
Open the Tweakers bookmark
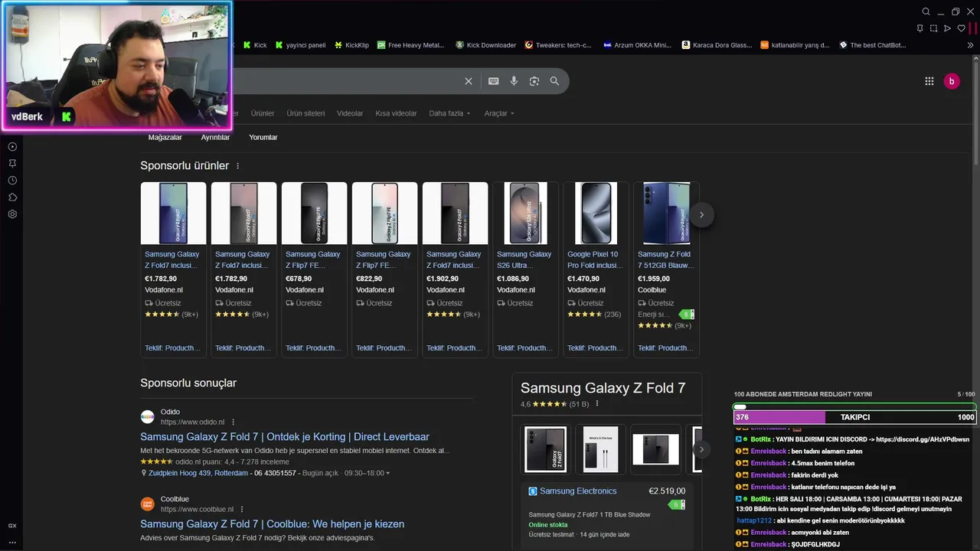point(558,45)
